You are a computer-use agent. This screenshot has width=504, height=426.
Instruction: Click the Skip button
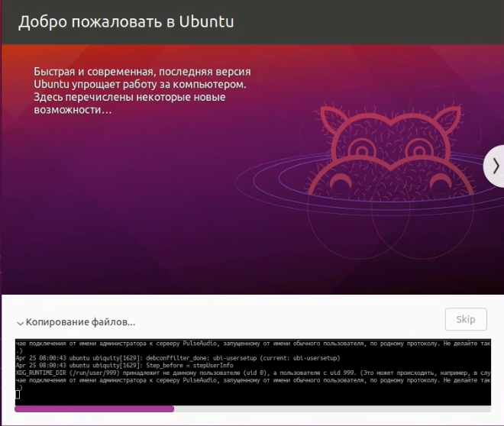tap(466, 319)
